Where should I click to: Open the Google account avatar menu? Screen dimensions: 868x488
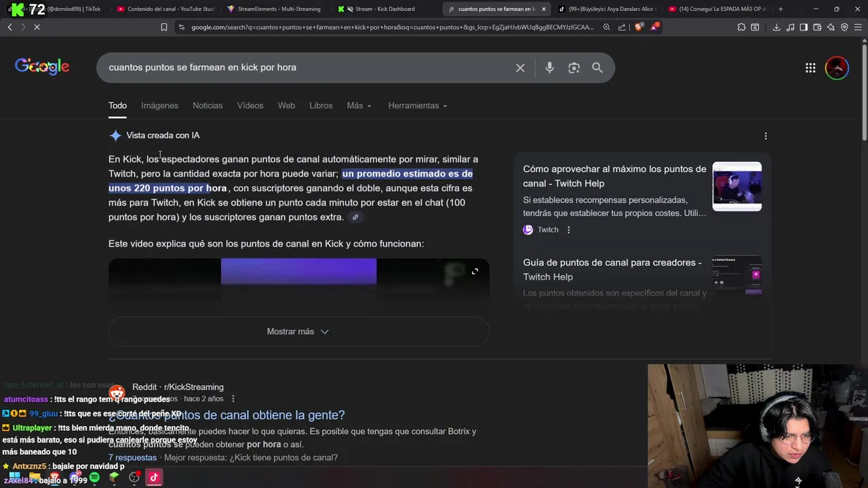coord(837,68)
